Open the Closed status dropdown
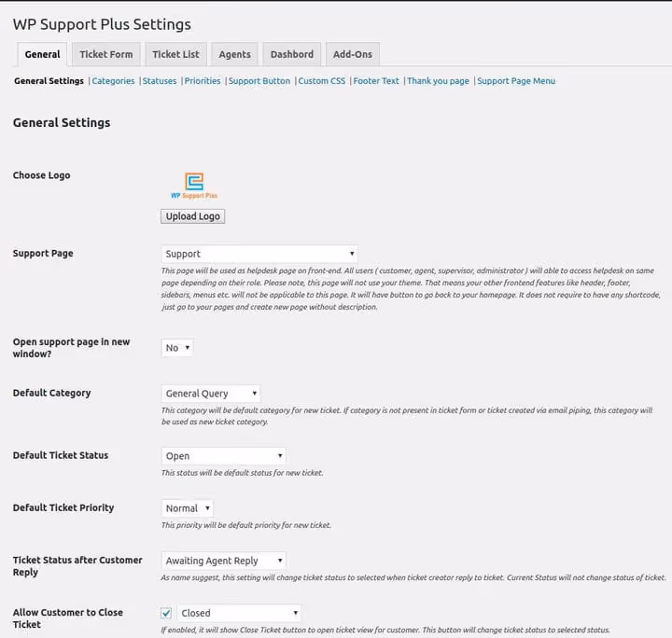Image resolution: width=672 pixels, height=638 pixels. [239, 613]
